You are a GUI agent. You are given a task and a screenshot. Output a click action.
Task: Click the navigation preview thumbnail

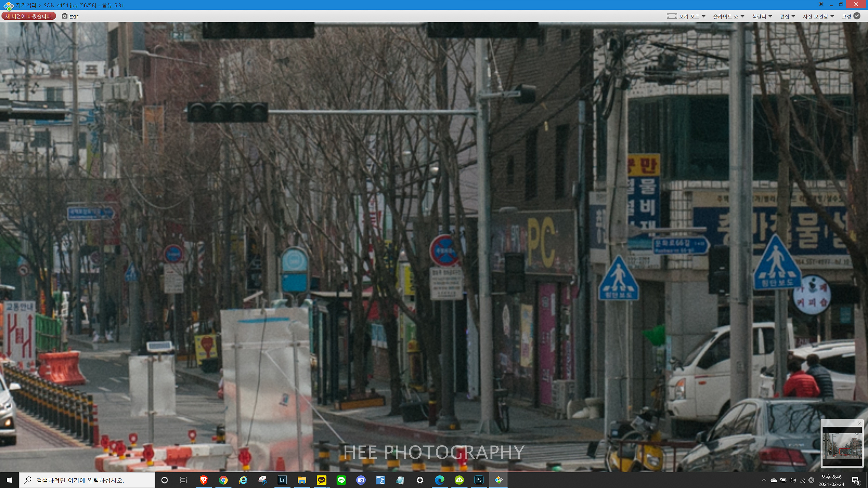(842, 446)
